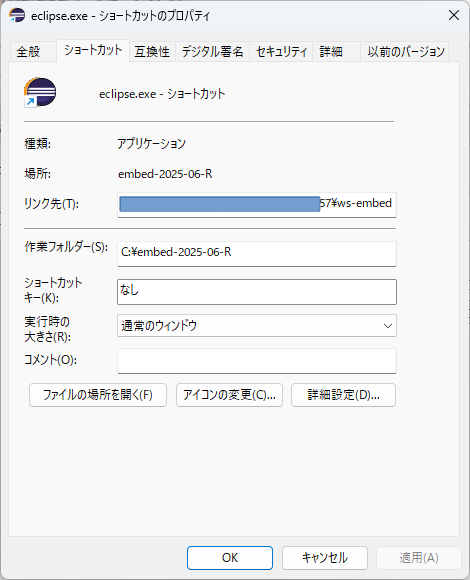This screenshot has height=580, width=470.
Task: Close the properties dialog window
Action: (454, 16)
